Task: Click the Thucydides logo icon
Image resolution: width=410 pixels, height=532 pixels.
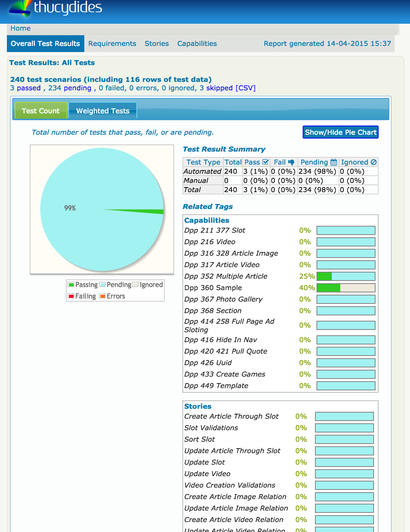Action: click(20, 8)
